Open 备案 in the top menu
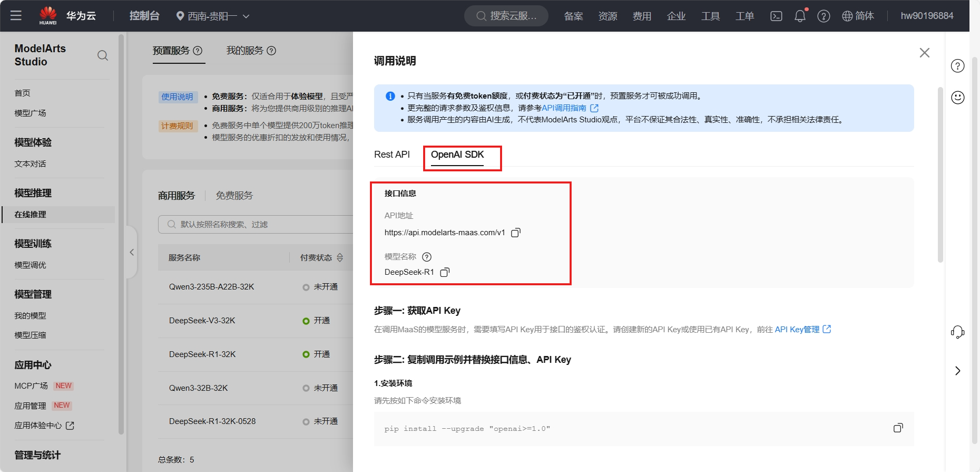This screenshot has width=980, height=472. click(573, 16)
